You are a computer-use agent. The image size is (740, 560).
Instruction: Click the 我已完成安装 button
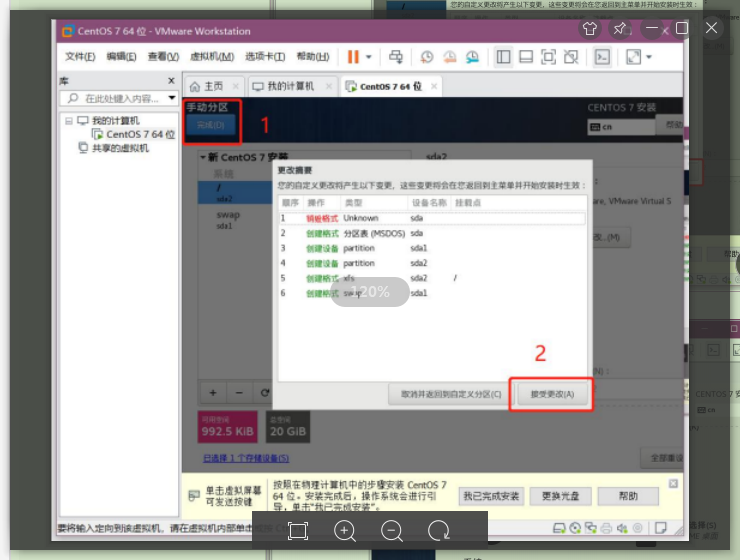[491, 496]
